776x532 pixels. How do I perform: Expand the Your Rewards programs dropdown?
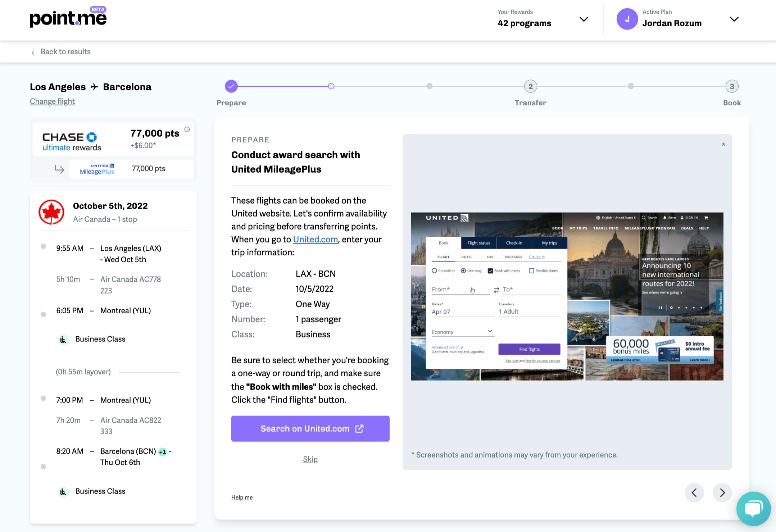584,19
